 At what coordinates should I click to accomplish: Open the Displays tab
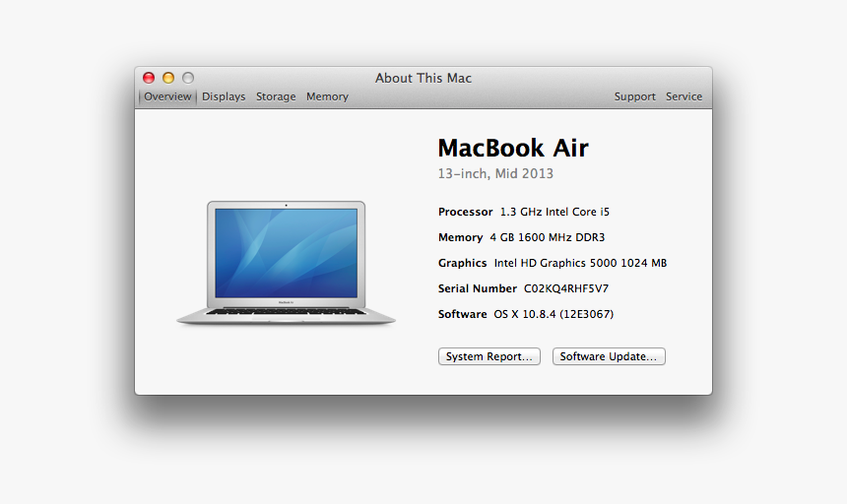tap(224, 96)
